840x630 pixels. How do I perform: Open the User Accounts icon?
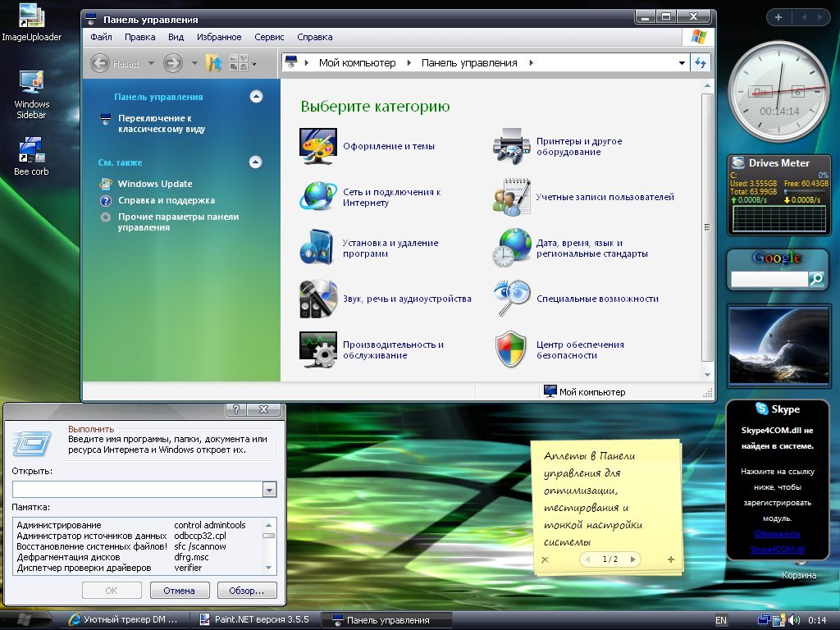(x=511, y=197)
